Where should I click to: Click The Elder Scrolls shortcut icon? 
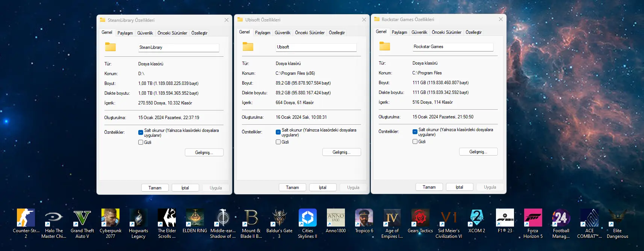167,224
